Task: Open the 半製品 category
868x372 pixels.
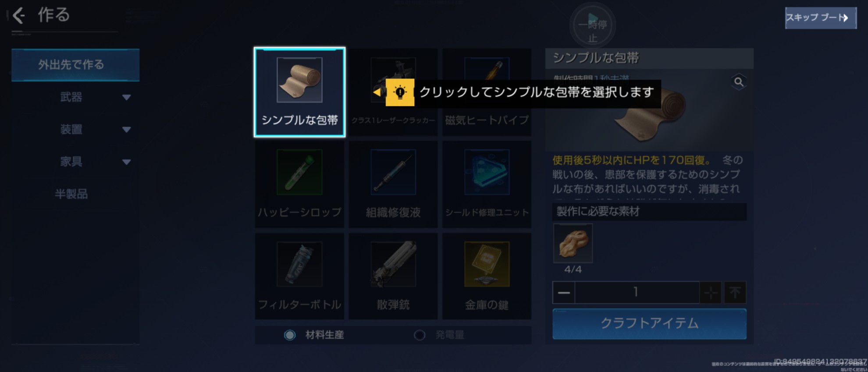Action: (x=71, y=194)
